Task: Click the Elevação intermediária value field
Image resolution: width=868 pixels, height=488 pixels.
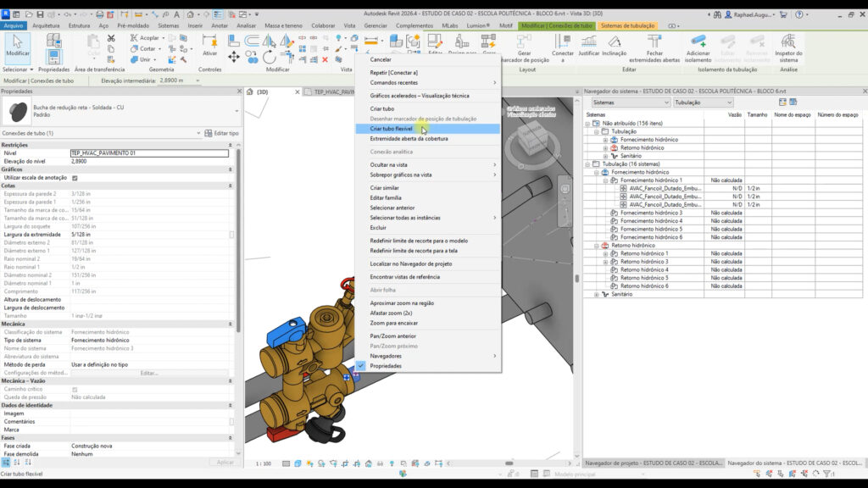Action: (179, 80)
